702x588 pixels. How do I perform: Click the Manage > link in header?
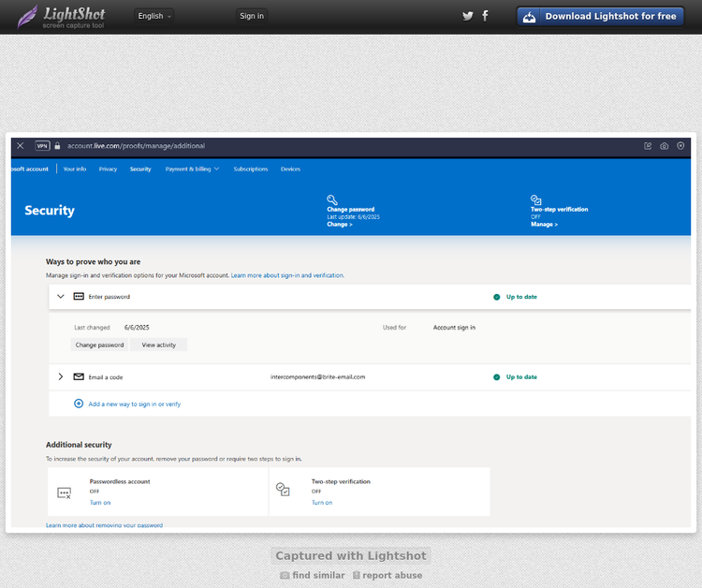click(x=544, y=225)
